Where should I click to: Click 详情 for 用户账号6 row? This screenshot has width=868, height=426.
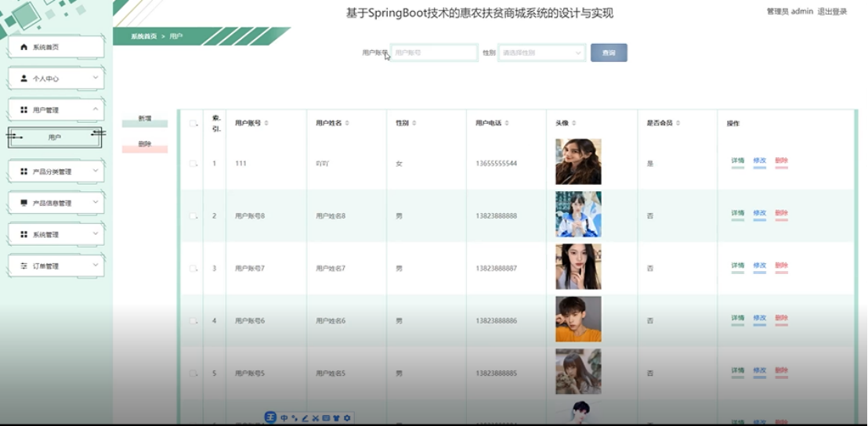pos(737,319)
